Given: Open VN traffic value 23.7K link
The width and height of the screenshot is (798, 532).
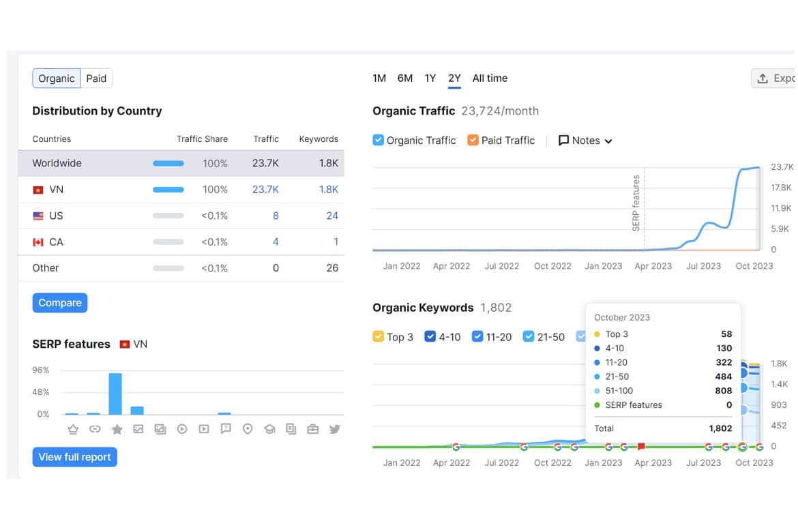Looking at the screenshot, I should coord(266,190).
